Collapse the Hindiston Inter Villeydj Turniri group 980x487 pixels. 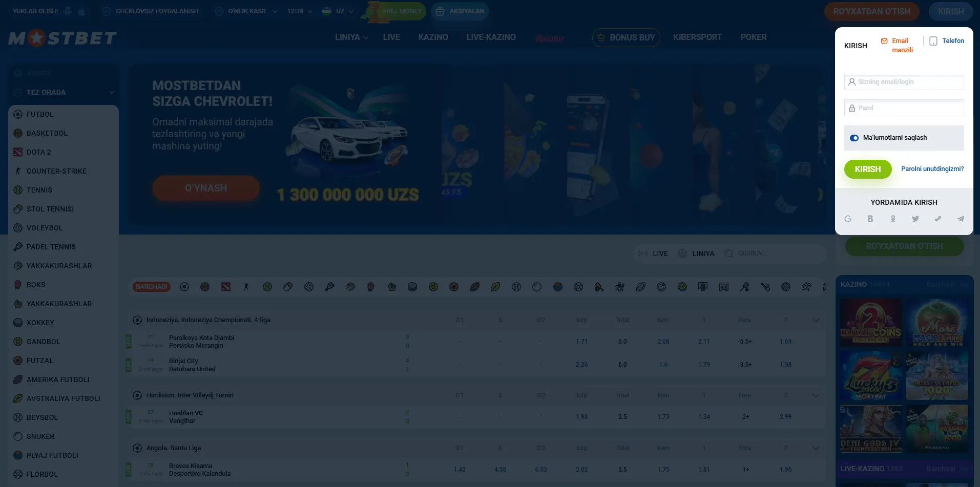(816, 395)
